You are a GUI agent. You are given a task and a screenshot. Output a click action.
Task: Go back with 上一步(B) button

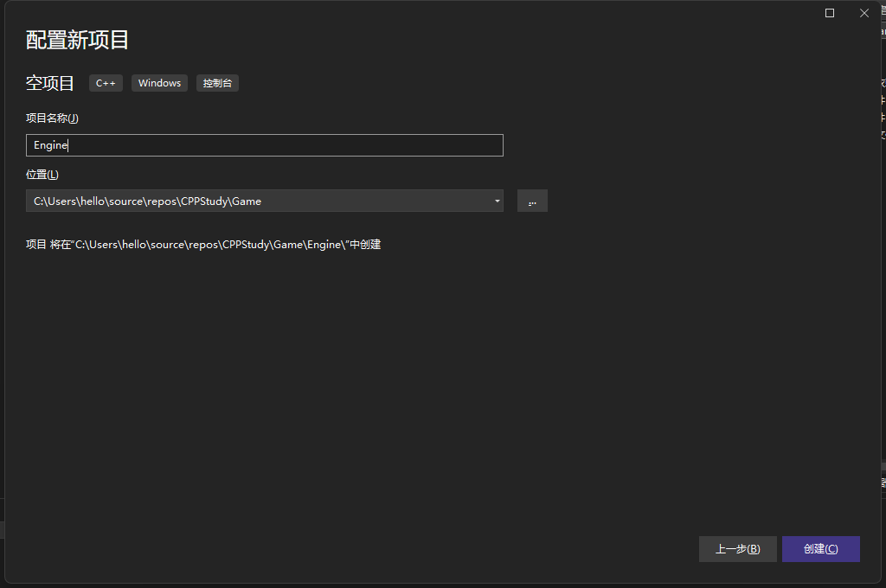pyautogui.click(x=737, y=549)
